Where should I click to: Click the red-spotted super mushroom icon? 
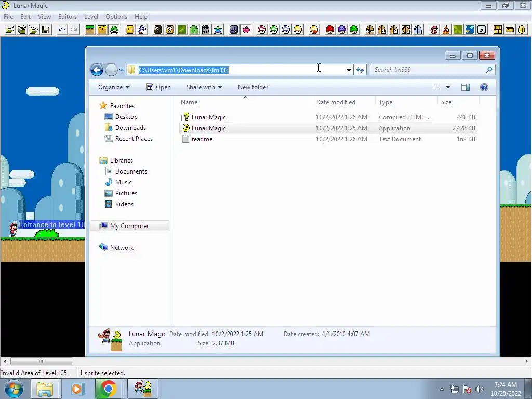[262, 30]
